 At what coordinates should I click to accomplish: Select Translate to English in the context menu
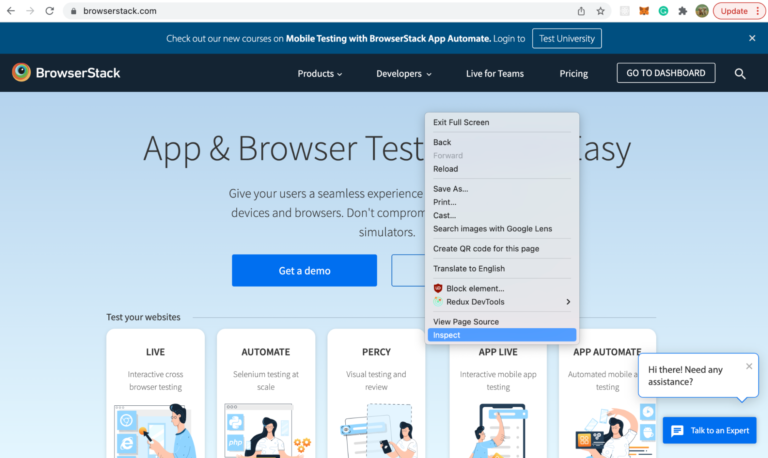(502, 268)
